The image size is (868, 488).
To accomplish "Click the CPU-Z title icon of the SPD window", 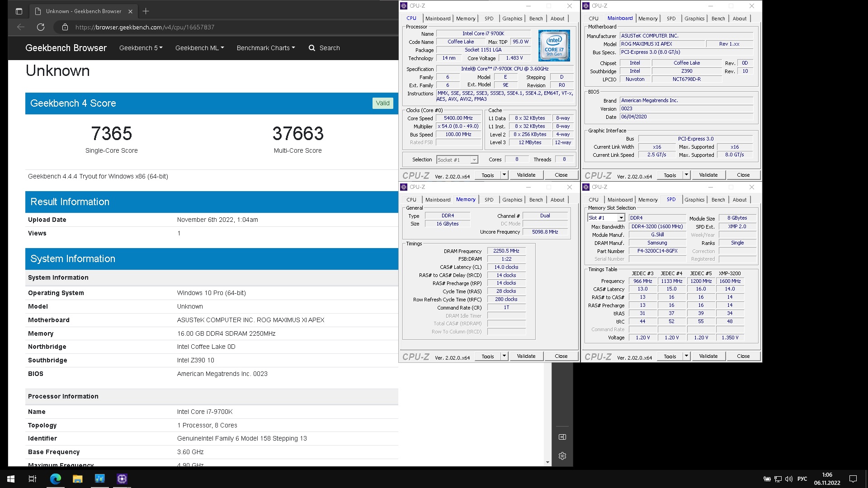I will (x=586, y=187).
